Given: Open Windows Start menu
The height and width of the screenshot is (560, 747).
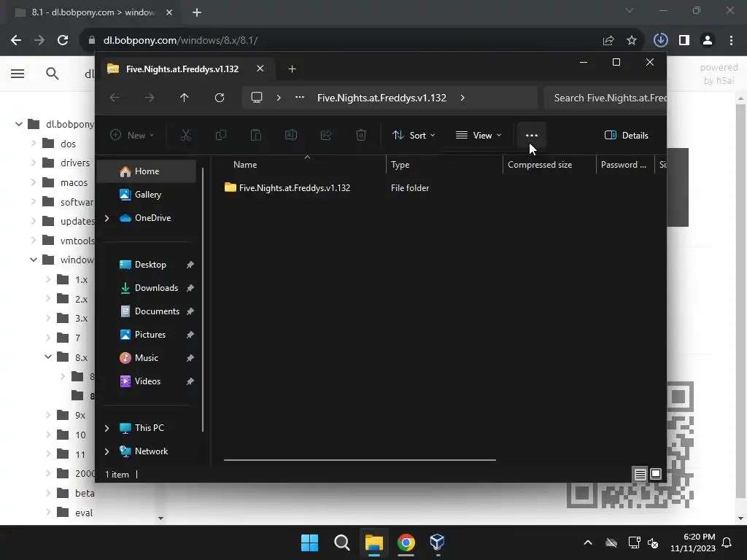Looking at the screenshot, I should point(309,542).
